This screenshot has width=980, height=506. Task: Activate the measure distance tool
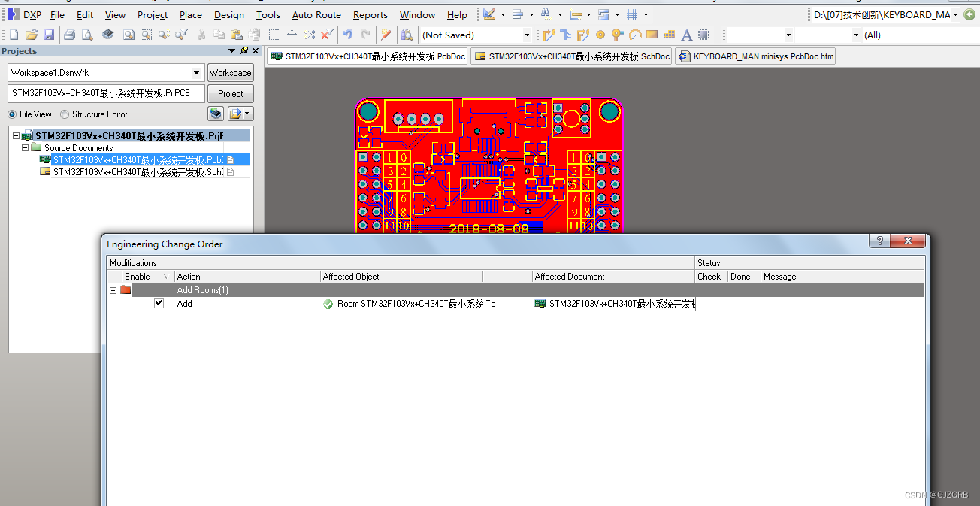point(575,14)
